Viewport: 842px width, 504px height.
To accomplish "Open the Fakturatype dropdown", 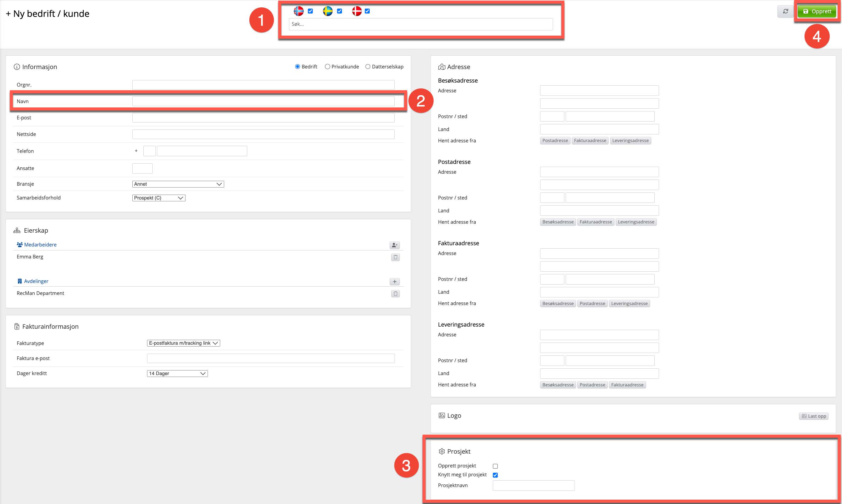I will 184,343.
